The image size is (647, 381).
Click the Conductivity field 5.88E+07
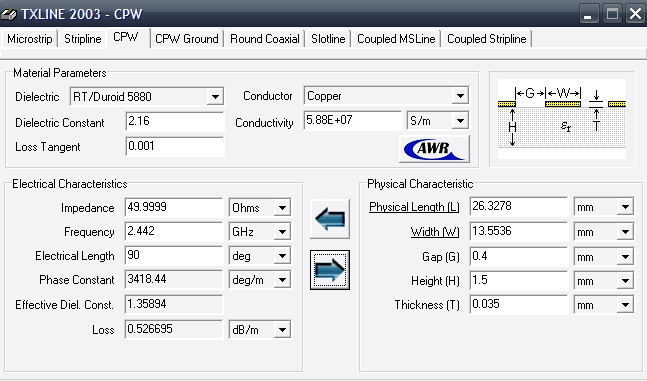(x=353, y=121)
